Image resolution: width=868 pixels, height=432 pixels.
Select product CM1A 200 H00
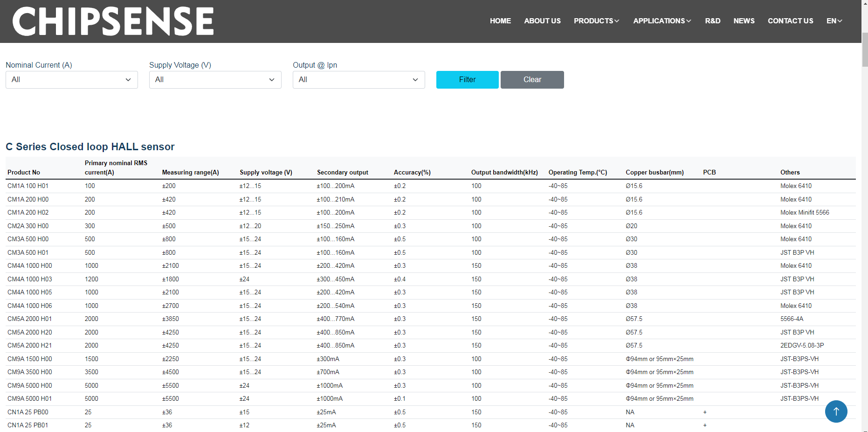click(x=28, y=199)
